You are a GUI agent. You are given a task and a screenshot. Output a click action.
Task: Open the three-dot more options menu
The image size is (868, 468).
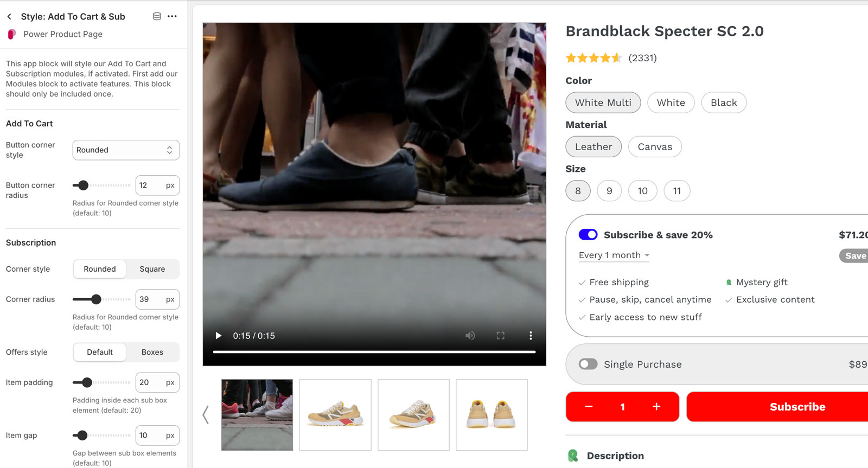tap(172, 16)
